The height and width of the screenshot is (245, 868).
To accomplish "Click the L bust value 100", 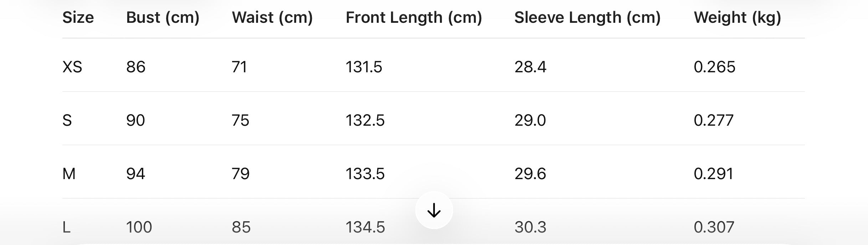I will coord(139,227).
